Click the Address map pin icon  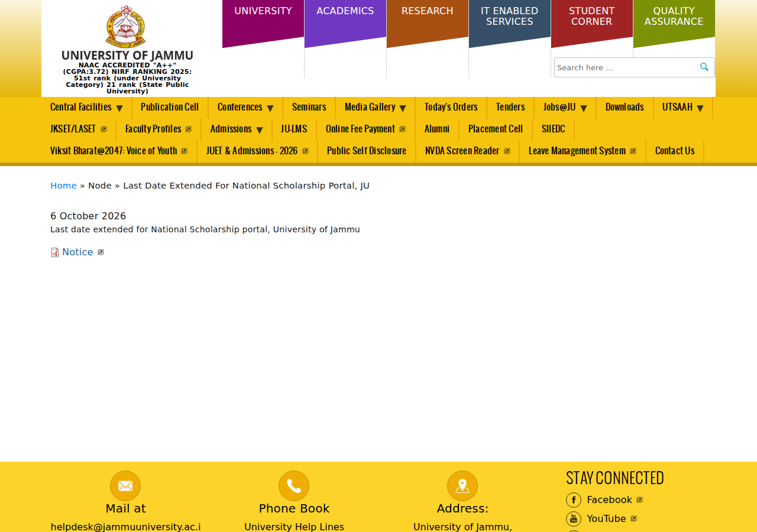pyautogui.click(x=462, y=486)
